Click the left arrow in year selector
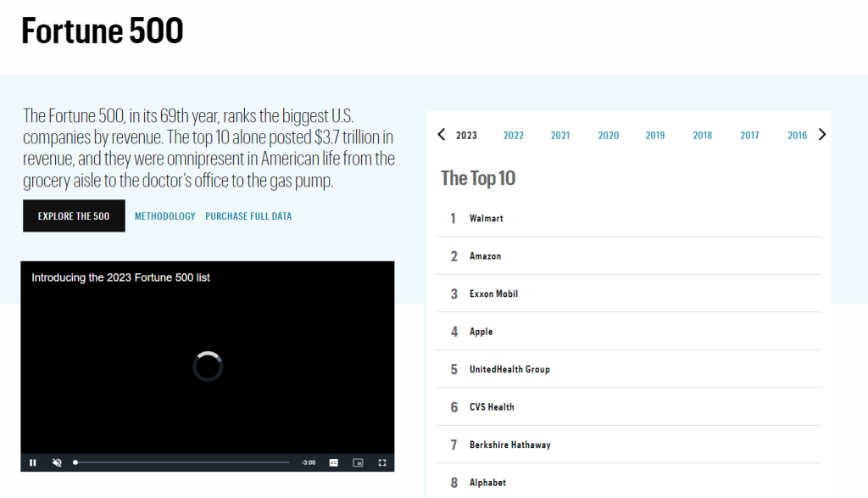Screen dimensions: 868x498 (441, 134)
